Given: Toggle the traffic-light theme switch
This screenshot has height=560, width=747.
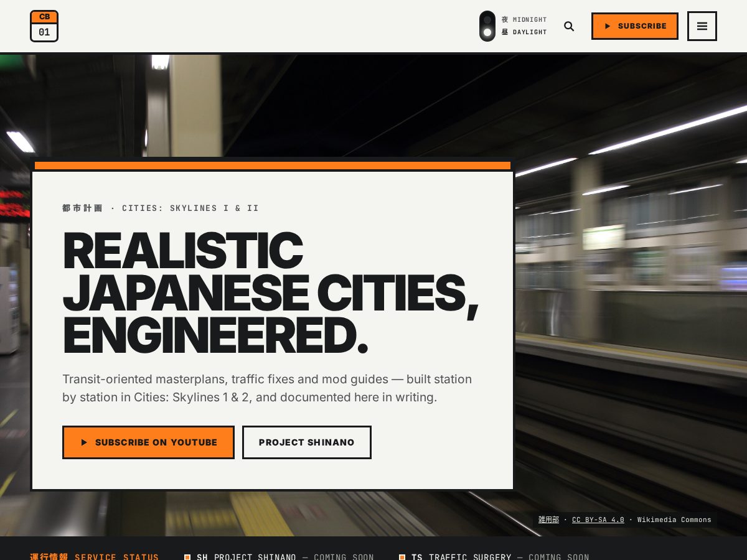Looking at the screenshot, I should 487,26.
